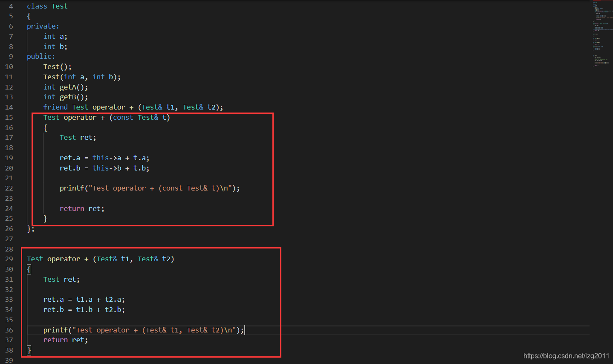Click 'Test ret;' on line 17
Viewport: 613px width, 364px height.
tap(78, 138)
